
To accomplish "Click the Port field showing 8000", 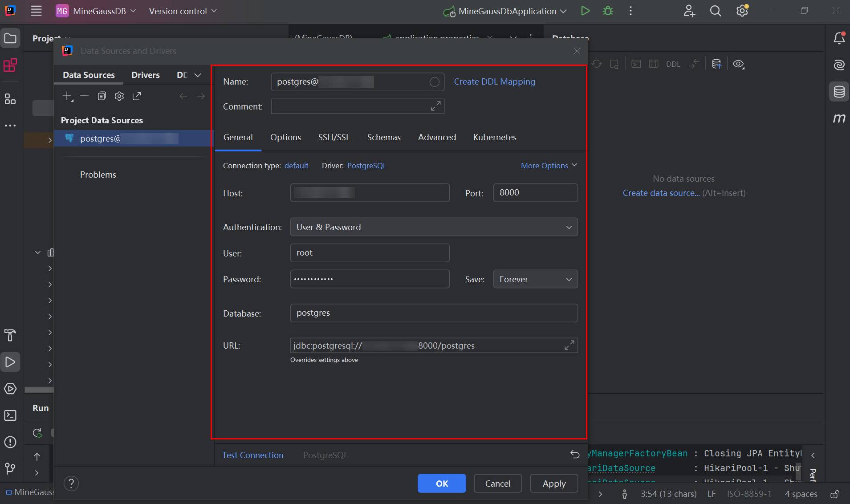I will click(535, 193).
